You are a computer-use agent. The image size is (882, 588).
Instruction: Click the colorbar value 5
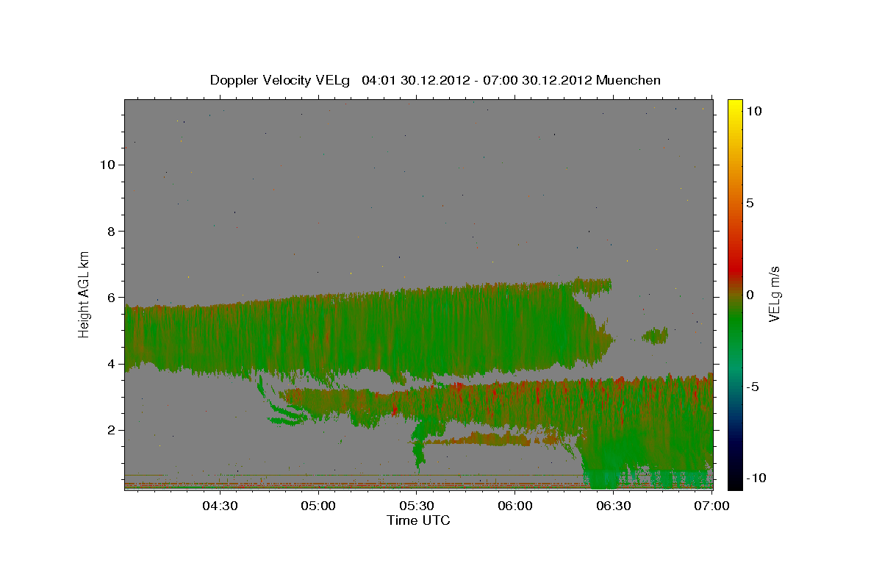click(x=750, y=203)
